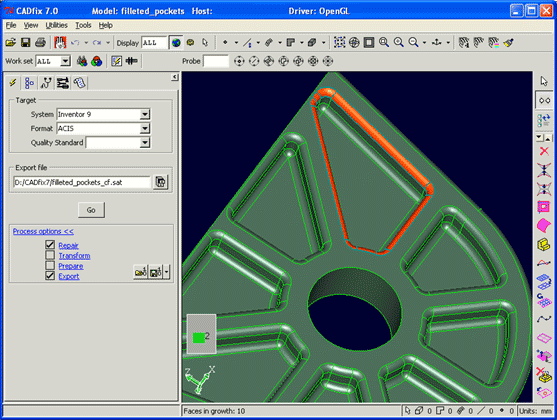
Task: Click the RGB color circles icon
Action: 97,61
